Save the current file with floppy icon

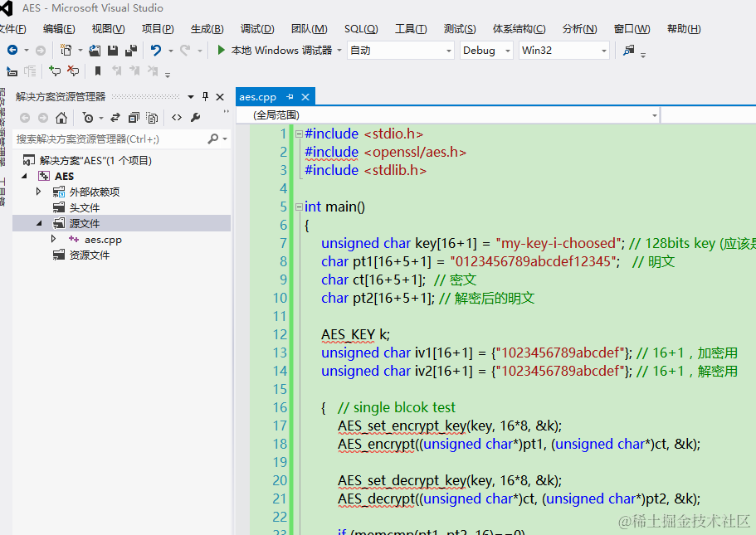(x=113, y=50)
